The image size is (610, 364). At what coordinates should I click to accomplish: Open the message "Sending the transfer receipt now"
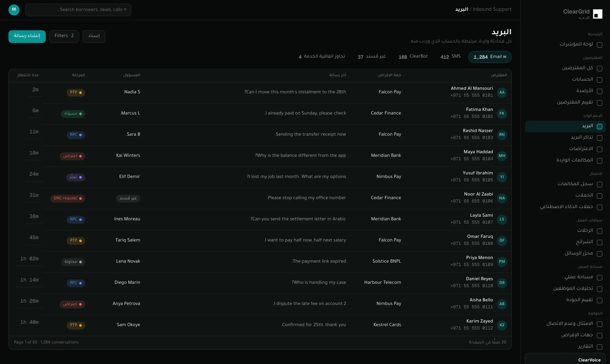(x=310, y=134)
